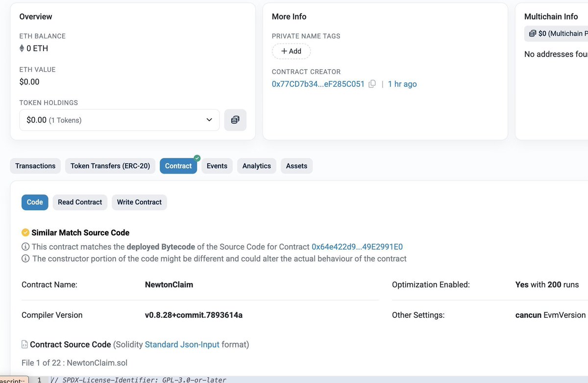The height and width of the screenshot is (383, 588).
Task: Open contract creator address 0x77CD7b34...eF285C051
Action: (318, 84)
